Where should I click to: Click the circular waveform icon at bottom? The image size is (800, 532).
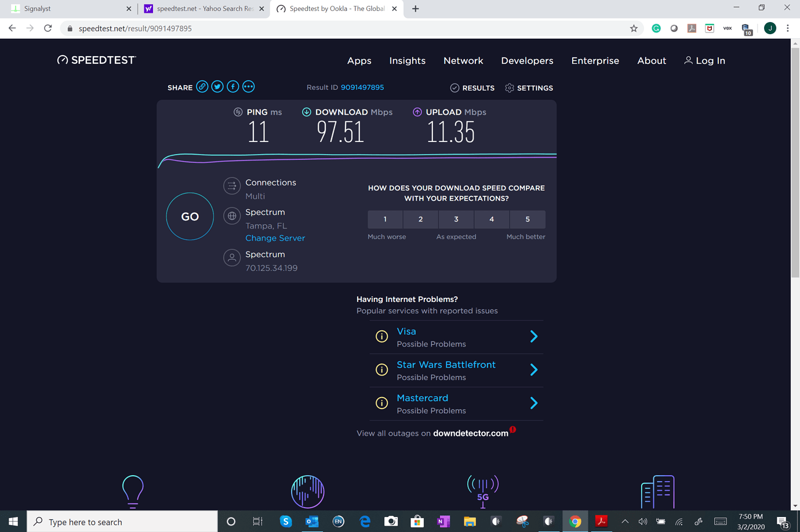308,491
